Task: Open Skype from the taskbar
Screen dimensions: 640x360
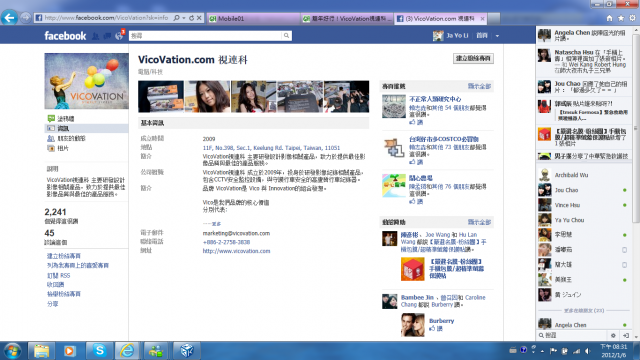Action: pyautogui.click(x=99, y=351)
